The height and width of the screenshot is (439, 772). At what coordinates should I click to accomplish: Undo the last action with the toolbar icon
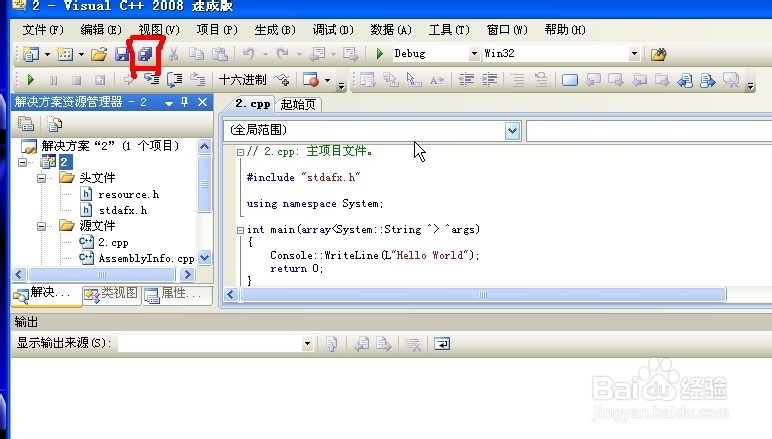click(249, 54)
